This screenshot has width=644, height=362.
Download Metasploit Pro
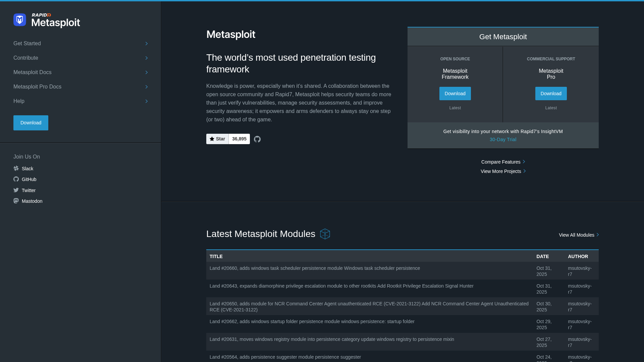(x=551, y=94)
